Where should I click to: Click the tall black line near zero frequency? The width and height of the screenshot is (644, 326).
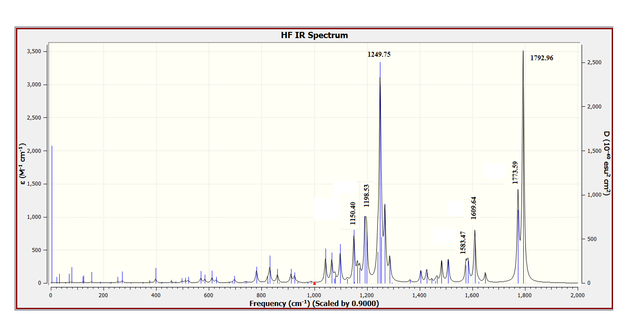click(x=52, y=213)
